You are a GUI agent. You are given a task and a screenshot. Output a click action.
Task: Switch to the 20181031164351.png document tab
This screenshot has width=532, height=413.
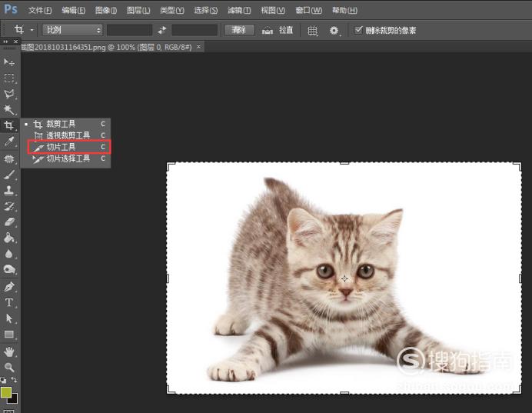(x=107, y=47)
